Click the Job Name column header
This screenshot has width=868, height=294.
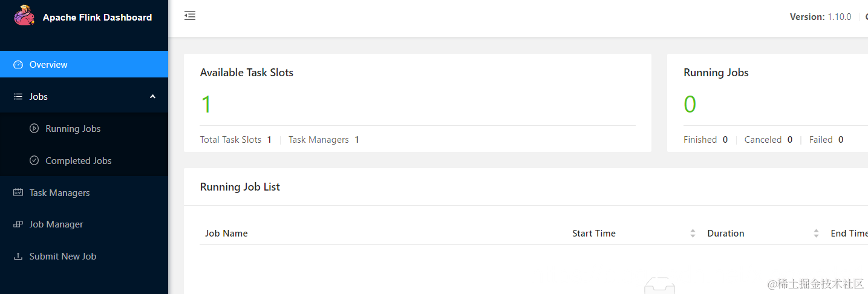tap(226, 234)
